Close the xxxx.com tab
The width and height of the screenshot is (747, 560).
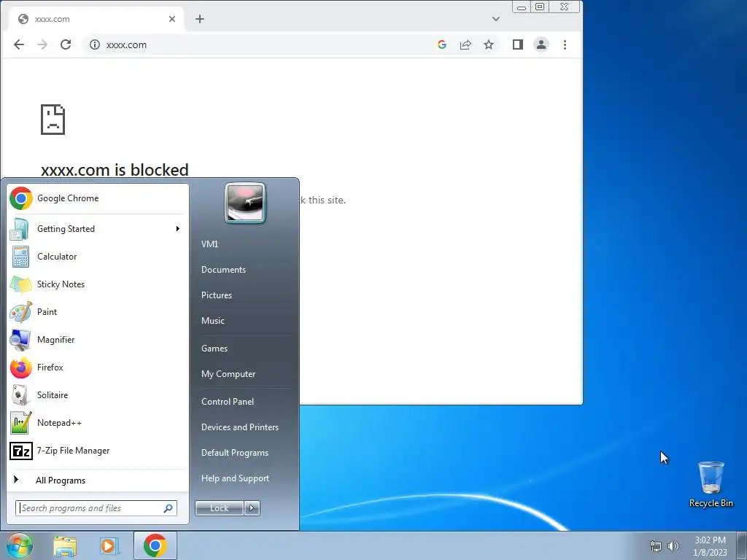[x=172, y=19]
